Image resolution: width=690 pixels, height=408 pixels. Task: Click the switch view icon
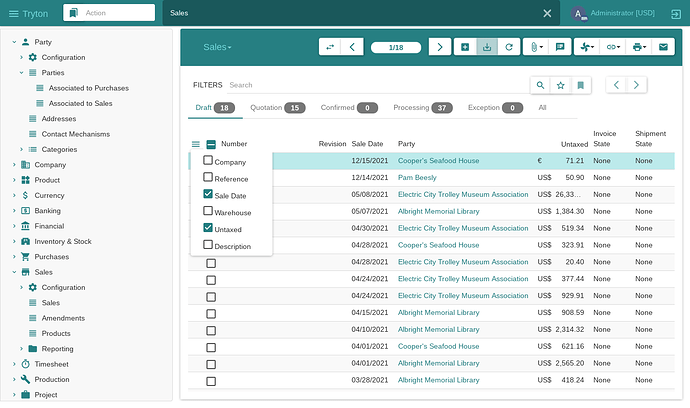330,47
